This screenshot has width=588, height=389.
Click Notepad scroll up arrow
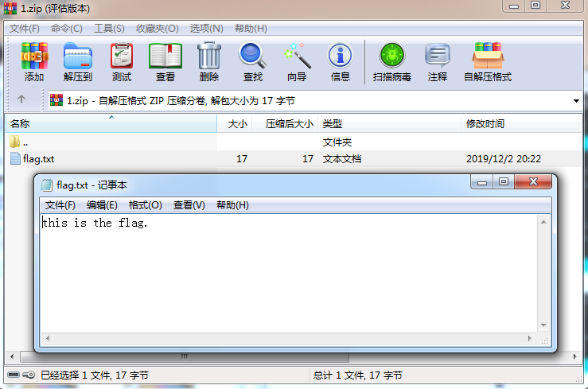543,222
